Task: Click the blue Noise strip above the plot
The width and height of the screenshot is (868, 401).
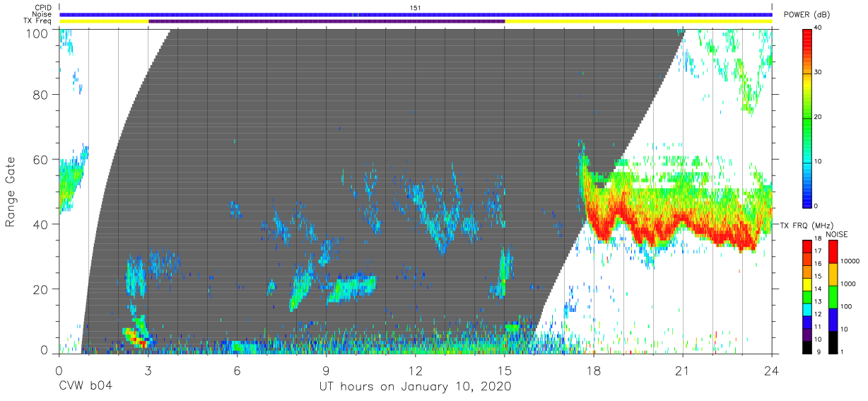Action: [416, 14]
